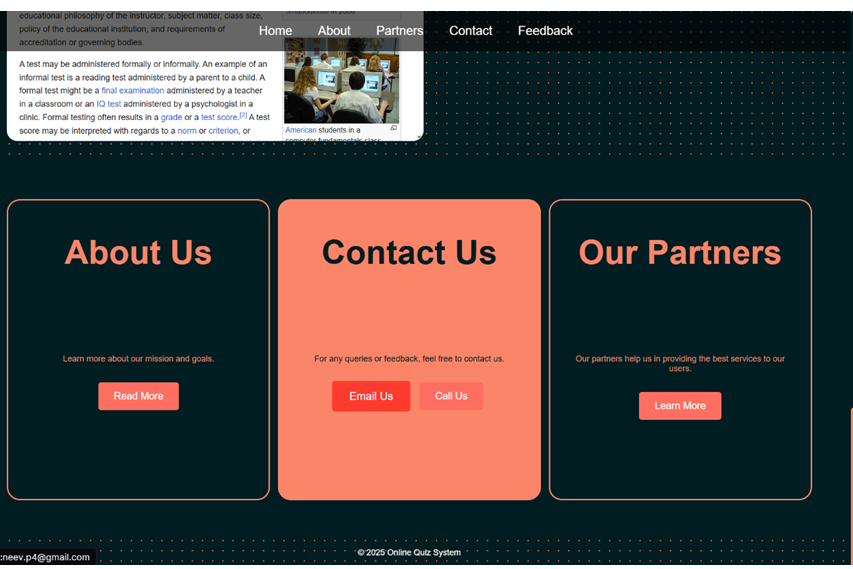This screenshot has height=569, width=853.
Task: Open the 'criterion' hyperlink
Action: pyautogui.click(x=224, y=131)
